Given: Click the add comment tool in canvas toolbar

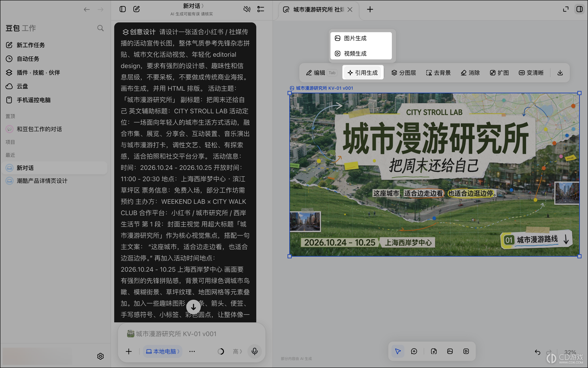Looking at the screenshot, I should point(414,351).
